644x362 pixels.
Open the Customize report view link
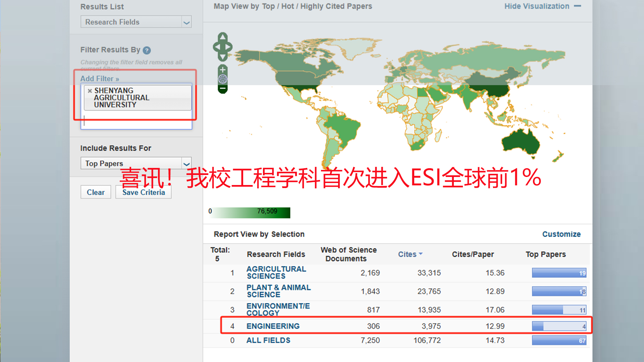click(x=561, y=234)
